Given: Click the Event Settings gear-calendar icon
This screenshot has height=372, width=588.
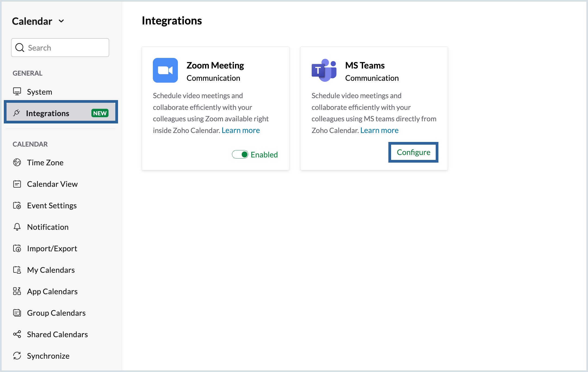Looking at the screenshot, I should pyautogui.click(x=17, y=205).
